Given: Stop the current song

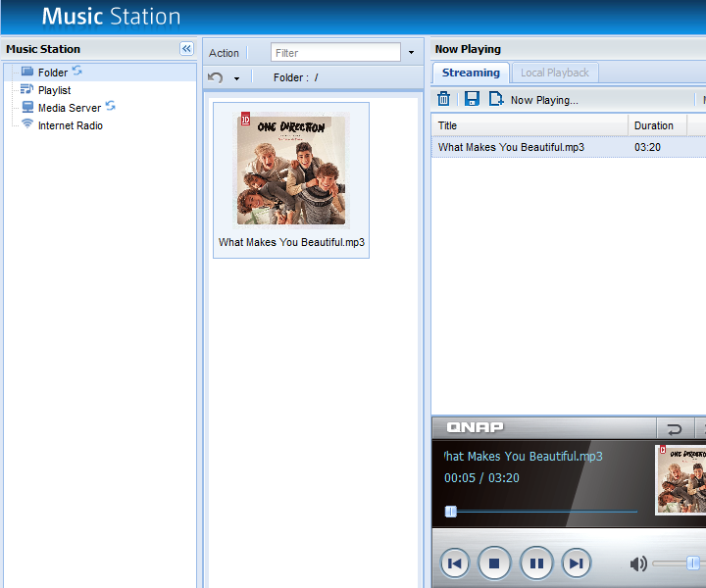Looking at the screenshot, I should click(495, 563).
